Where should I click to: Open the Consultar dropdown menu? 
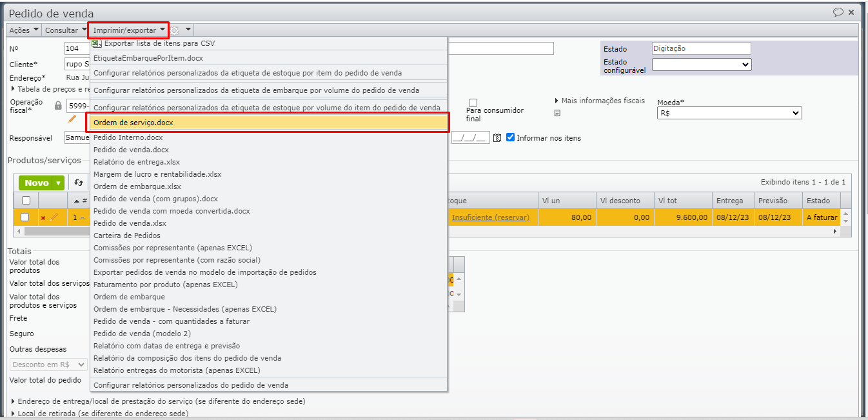(66, 30)
